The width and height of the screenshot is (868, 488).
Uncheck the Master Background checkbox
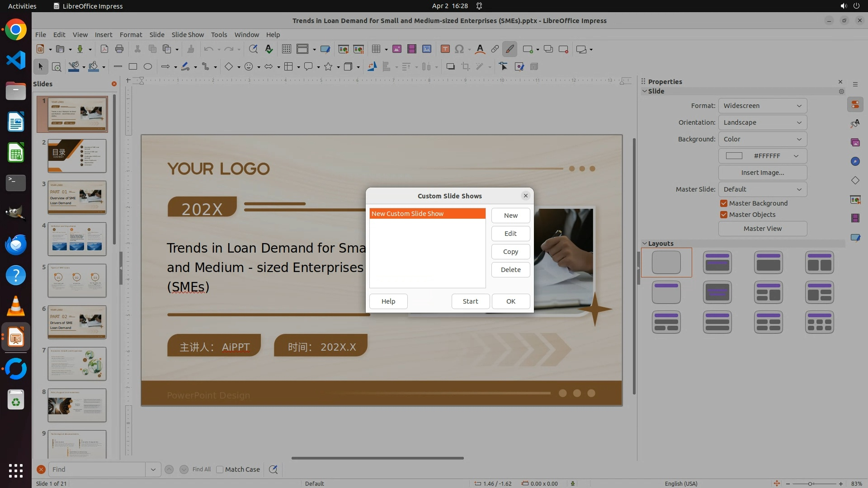[724, 203]
